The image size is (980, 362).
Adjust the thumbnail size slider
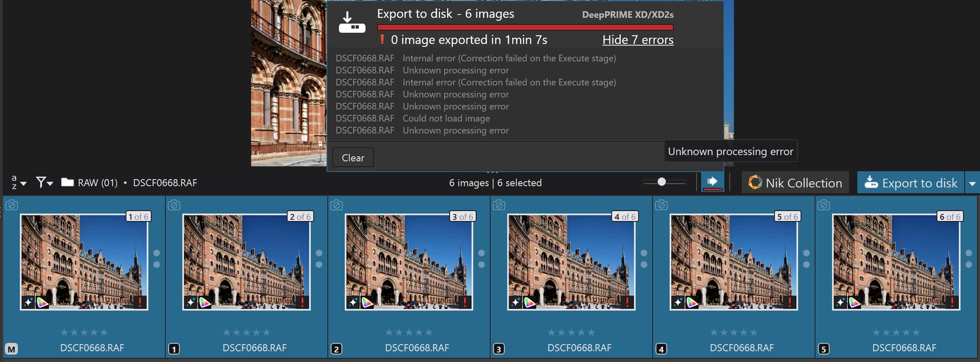pyautogui.click(x=661, y=182)
